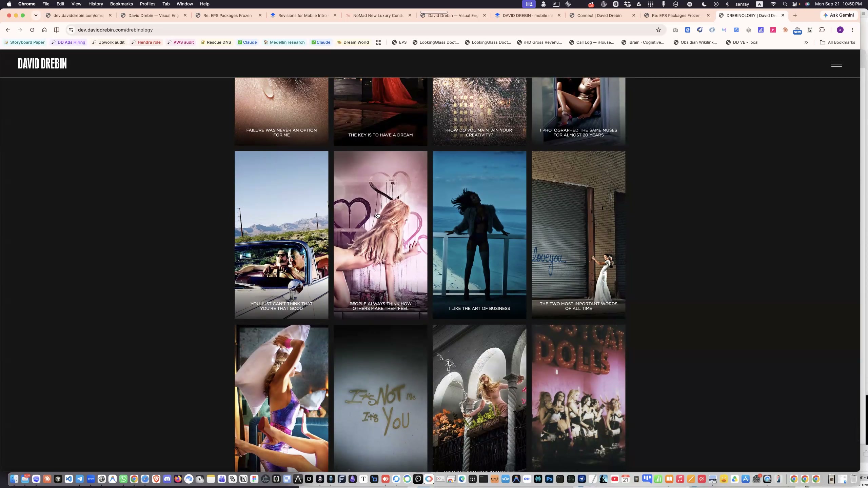Open the Apple menu
868x488 pixels.
(x=9, y=4)
